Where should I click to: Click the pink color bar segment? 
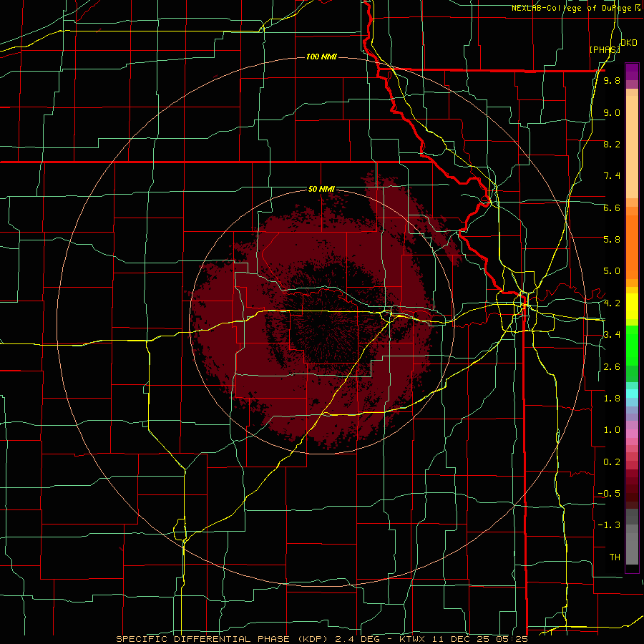pos(632,434)
